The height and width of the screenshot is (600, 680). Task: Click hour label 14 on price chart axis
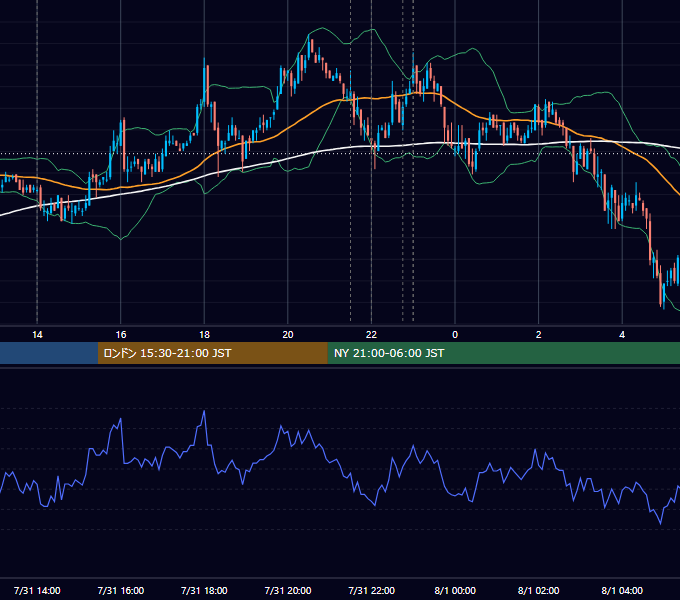pos(37,335)
